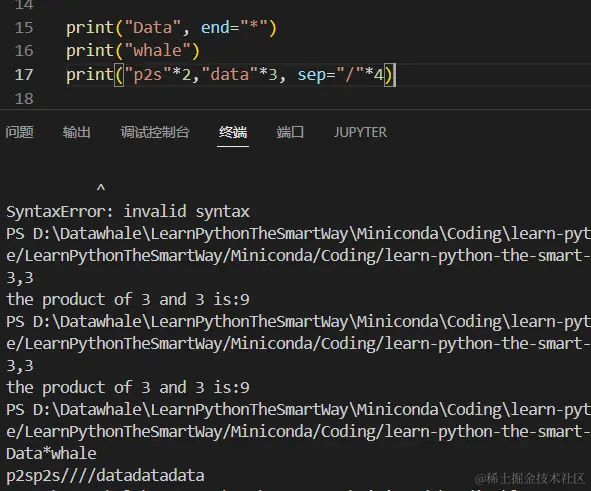
Task: Click the first 'the product of 3 and 3 is:9' line
Action: click(128, 300)
